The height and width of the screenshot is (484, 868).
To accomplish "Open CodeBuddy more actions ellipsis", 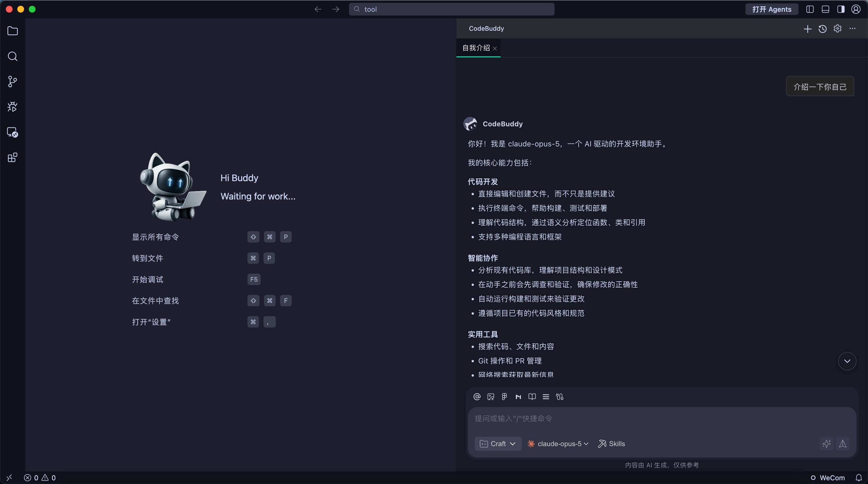I will (x=852, y=29).
